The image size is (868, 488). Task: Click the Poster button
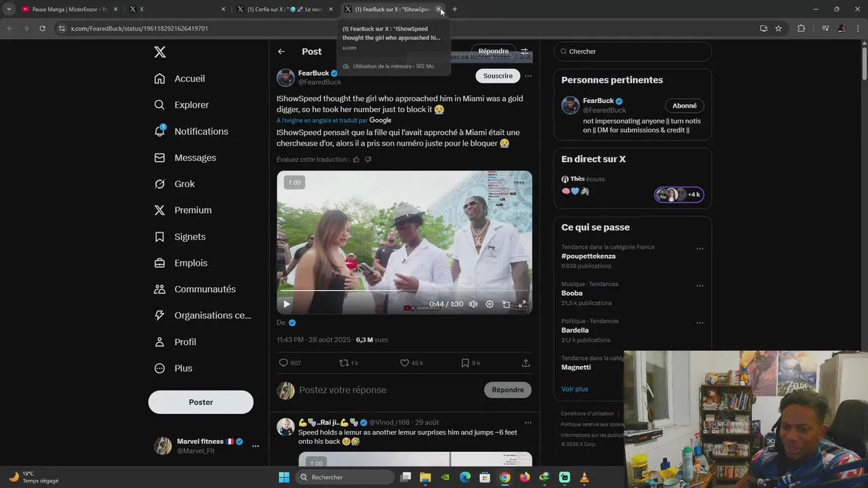[x=201, y=402]
